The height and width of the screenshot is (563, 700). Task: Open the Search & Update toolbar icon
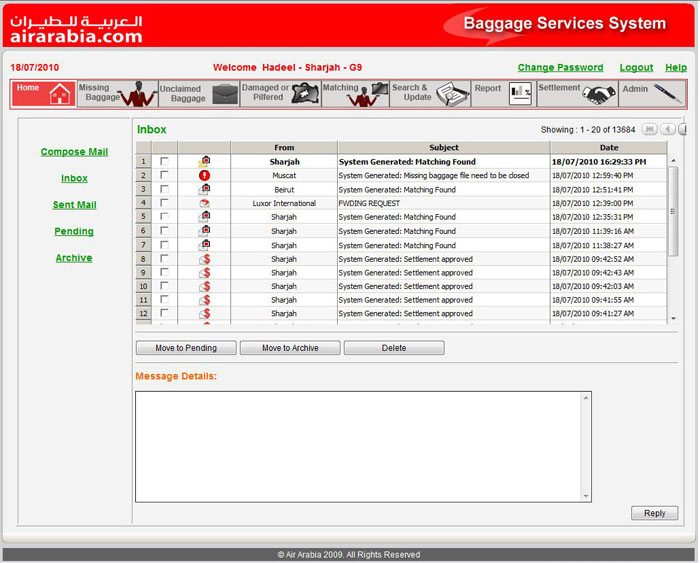pyautogui.click(x=452, y=94)
